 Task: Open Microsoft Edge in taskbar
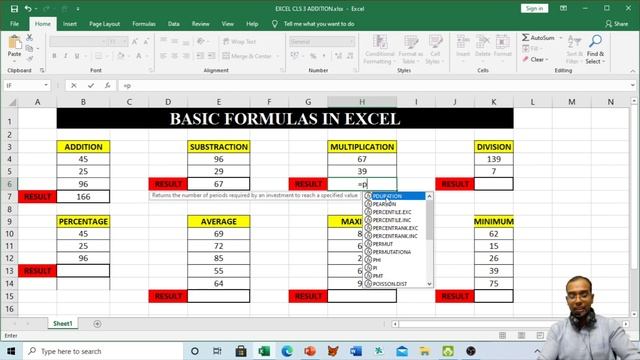pos(287,351)
